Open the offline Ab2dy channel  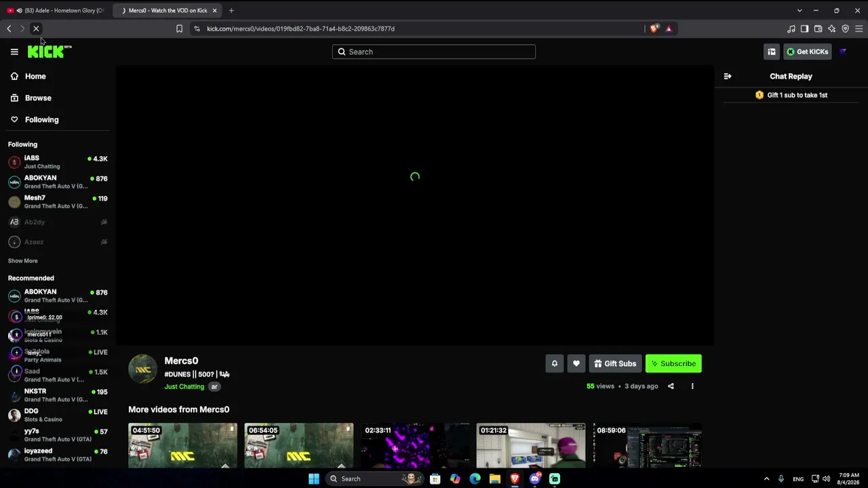pyautogui.click(x=58, y=222)
